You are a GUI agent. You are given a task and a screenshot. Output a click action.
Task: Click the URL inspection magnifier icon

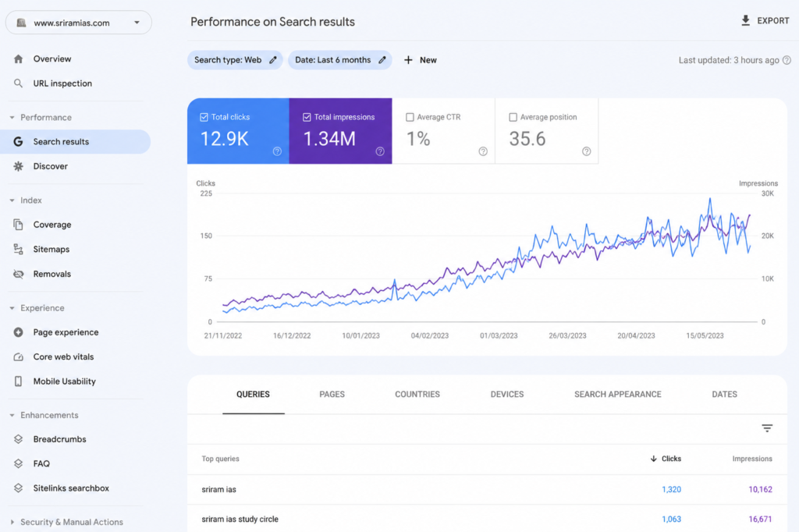[x=19, y=83]
